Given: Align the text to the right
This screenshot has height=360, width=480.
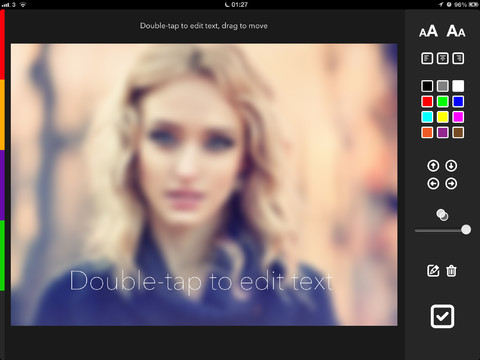Looking at the screenshot, I should 458,58.
